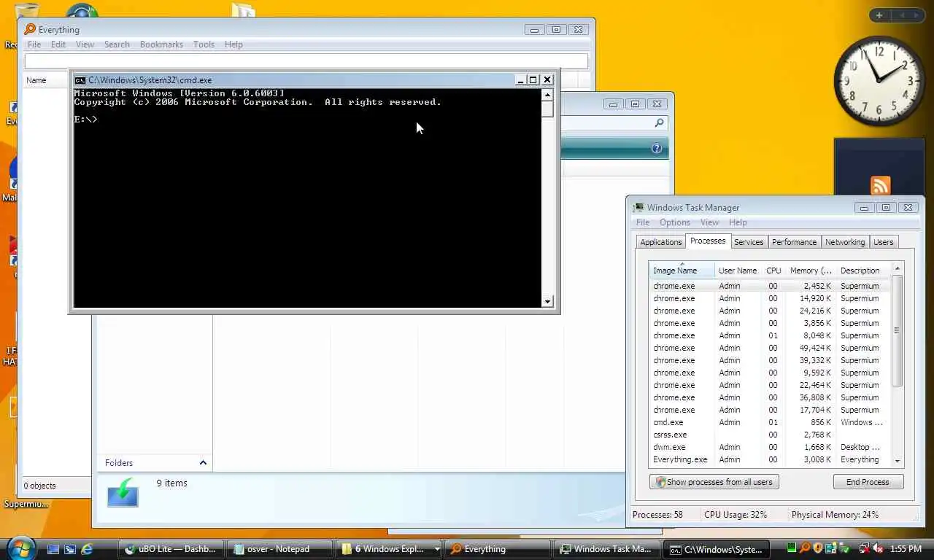Open the Task Manager View menu
This screenshot has width=934, height=560.
710,222
